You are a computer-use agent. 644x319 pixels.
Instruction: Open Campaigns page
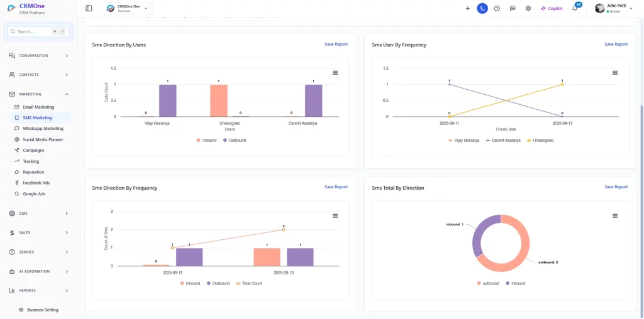tap(33, 151)
